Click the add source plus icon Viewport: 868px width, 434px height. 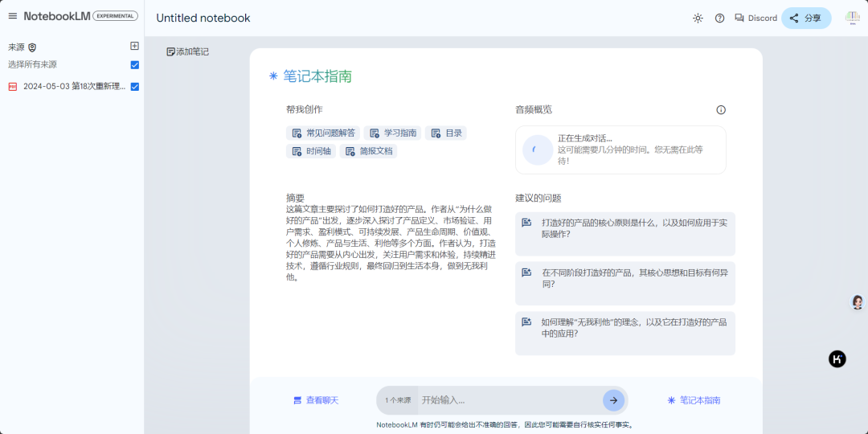(134, 47)
